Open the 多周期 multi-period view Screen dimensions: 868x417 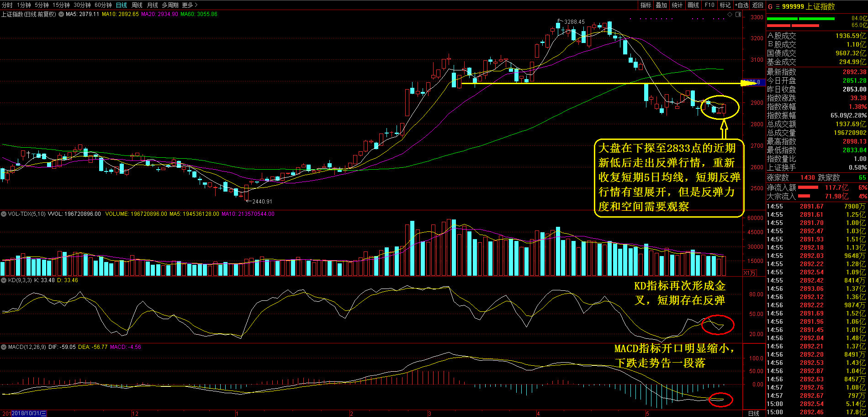(x=170, y=5)
